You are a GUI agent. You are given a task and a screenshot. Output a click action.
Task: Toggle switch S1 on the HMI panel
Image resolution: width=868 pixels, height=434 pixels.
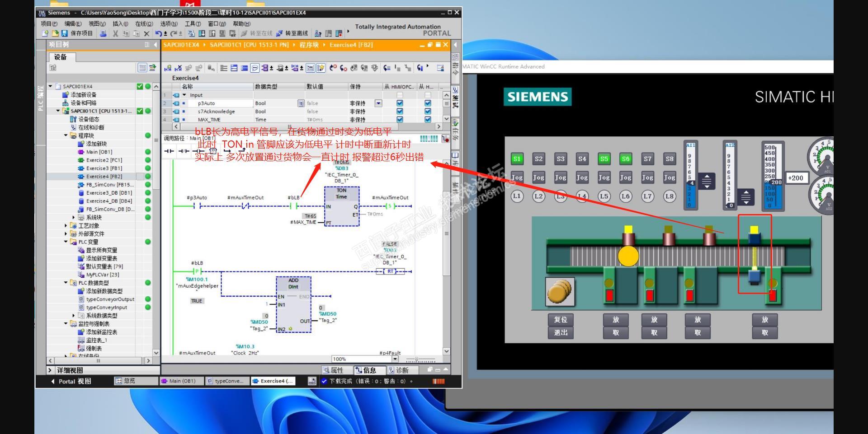pyautogui.click(x=517, y=159)
